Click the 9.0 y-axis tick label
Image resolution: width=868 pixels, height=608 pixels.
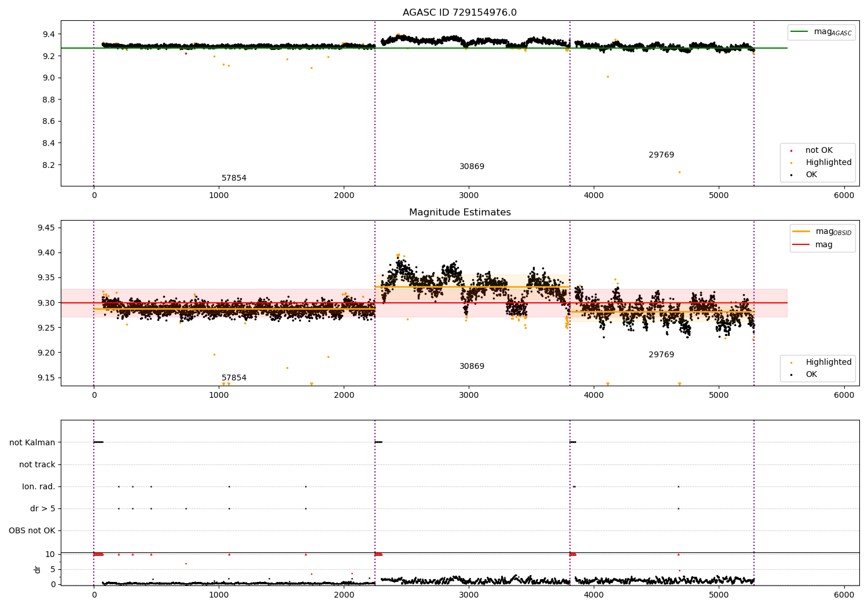pos(49,78)
